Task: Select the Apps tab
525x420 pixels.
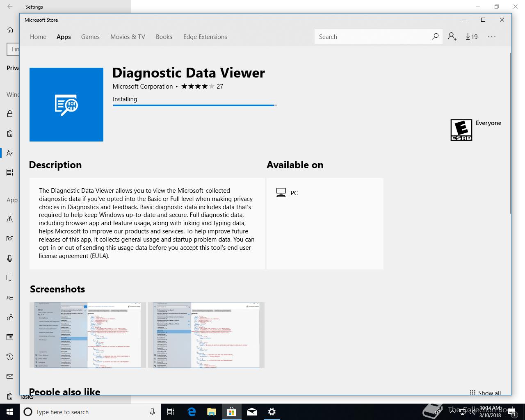Action: pos(64,37)
